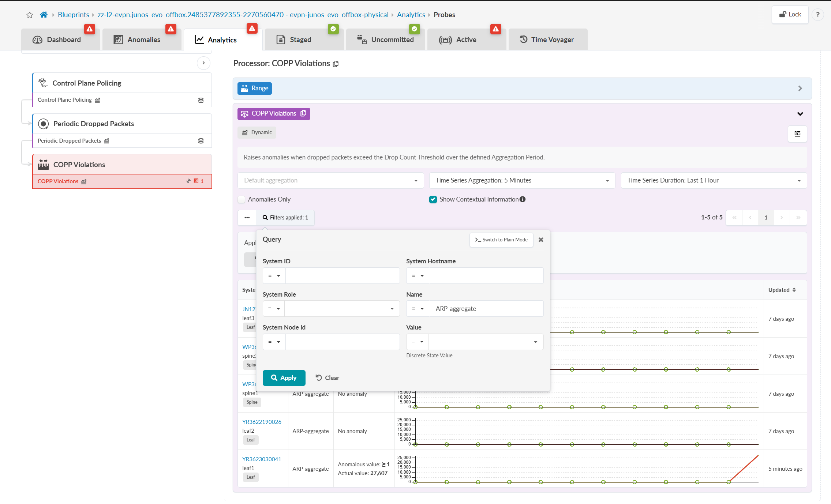Screen dimensions: 831x504
Task: Click the Dynamic tag label
Action: (x=257, y=132)
